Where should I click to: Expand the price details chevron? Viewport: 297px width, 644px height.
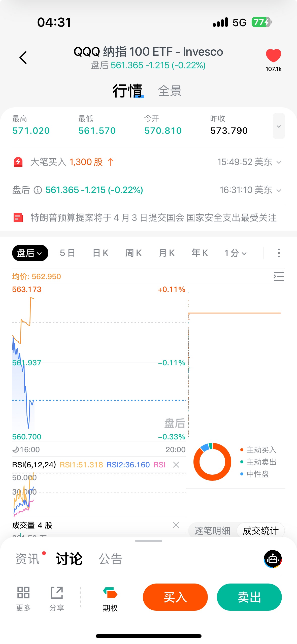coord(279,126)
